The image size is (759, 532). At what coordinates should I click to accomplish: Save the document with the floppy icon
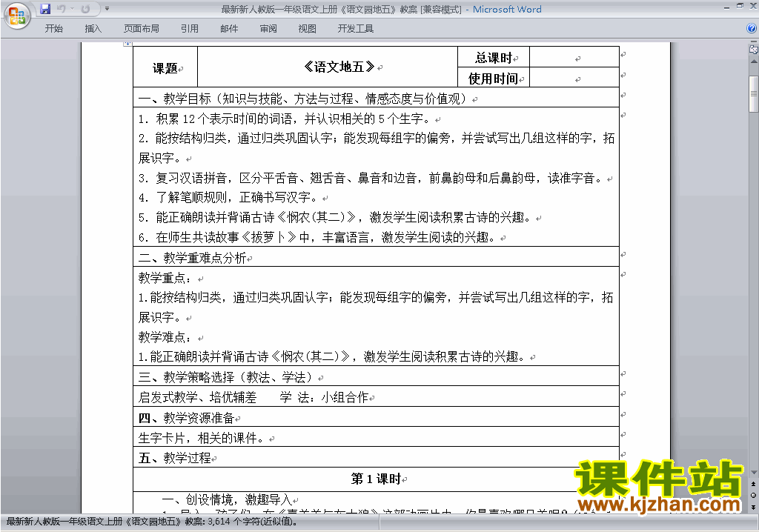click(45, 9)
